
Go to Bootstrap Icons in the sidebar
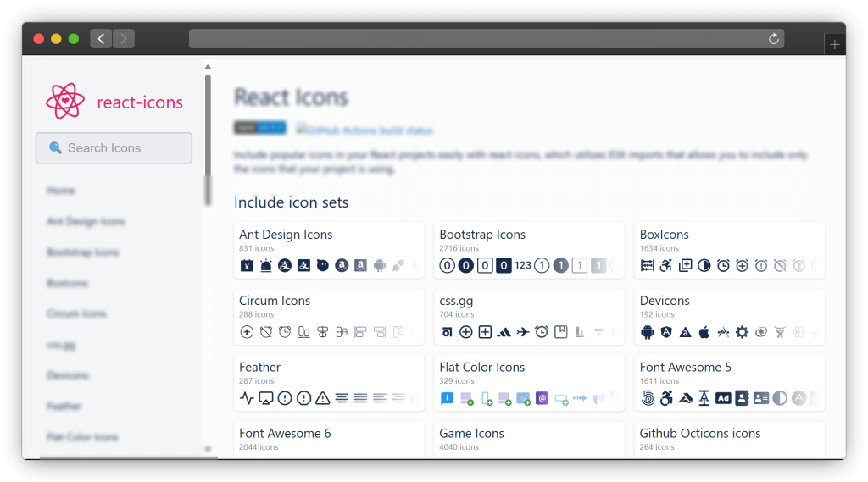(82, 252)
